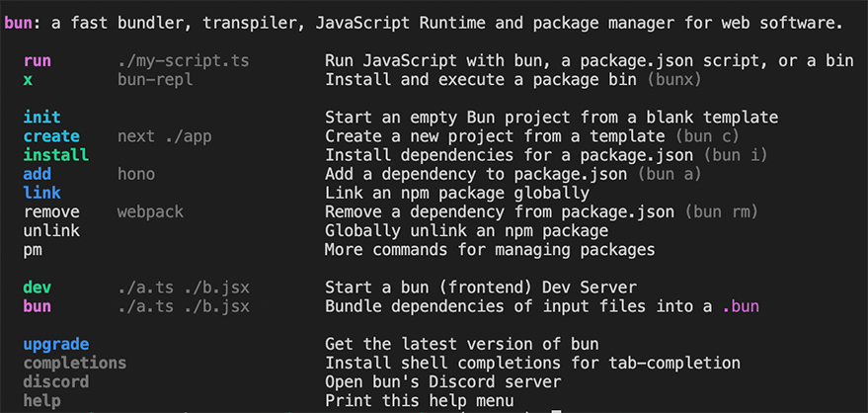The height and width of the screenshot is (413, 868).
Task: Select the 'run' command name
Action: point(38,61)
